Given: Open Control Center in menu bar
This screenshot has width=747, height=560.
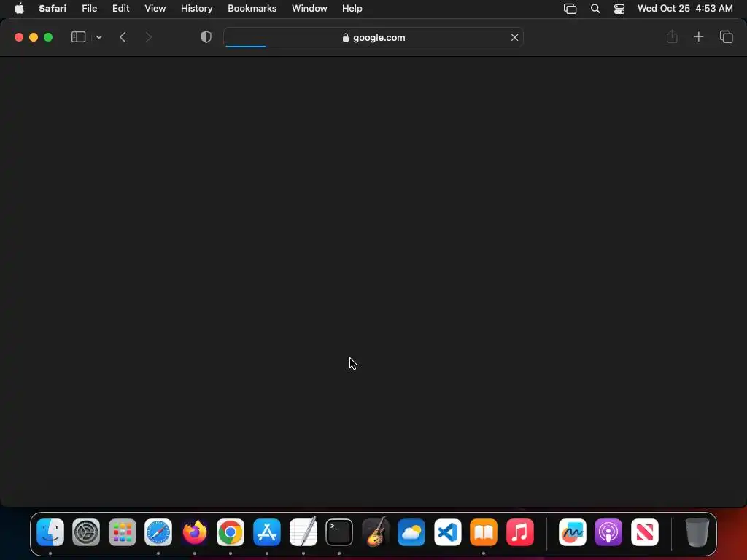Looking at the screenshot, I should pos(619,9).
